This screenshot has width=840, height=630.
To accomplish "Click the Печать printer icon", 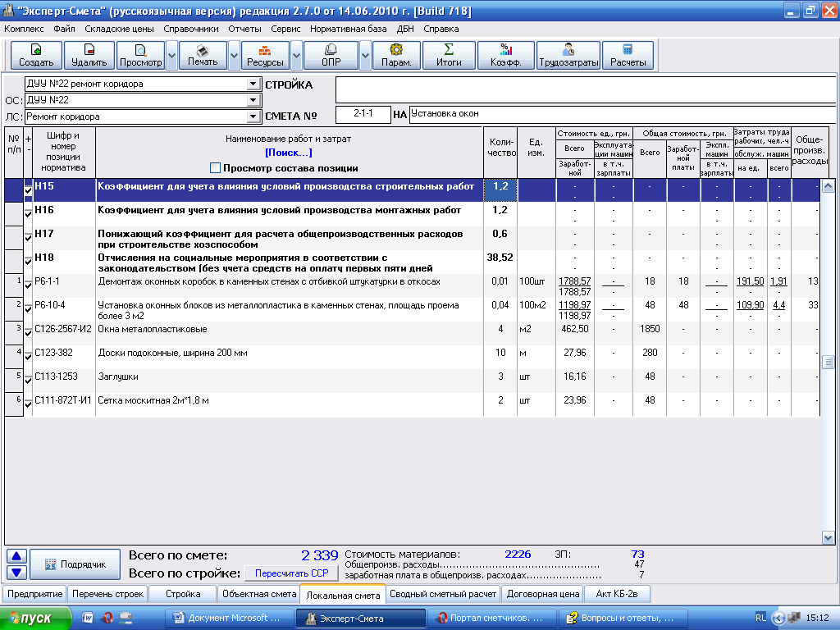I will tap(202, 49).
